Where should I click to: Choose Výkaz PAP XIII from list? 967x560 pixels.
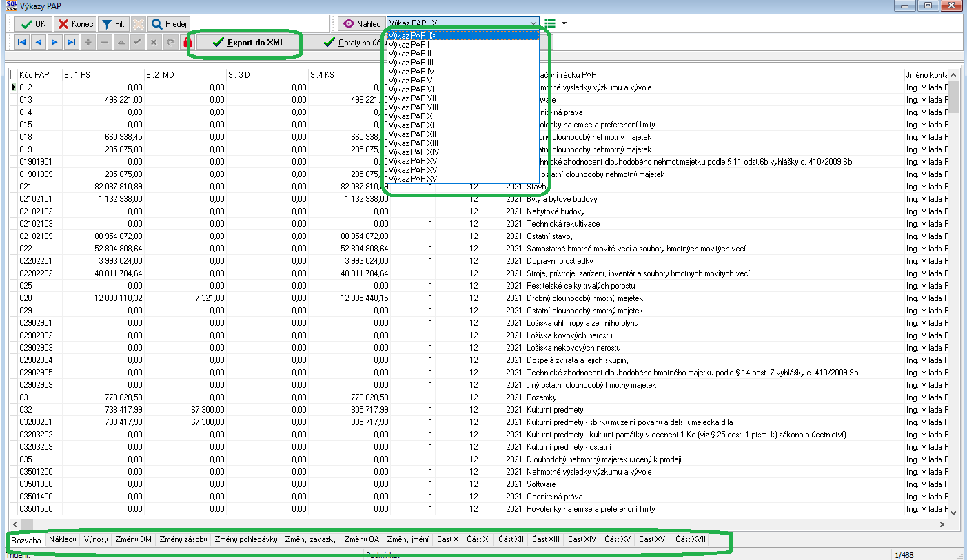click(x=463, y=143)
